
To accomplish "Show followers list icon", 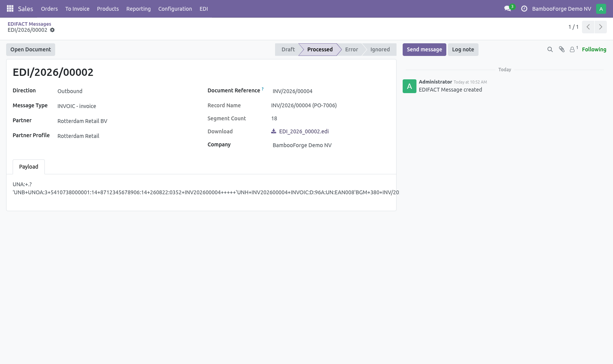I will click(x=574, y=49).
